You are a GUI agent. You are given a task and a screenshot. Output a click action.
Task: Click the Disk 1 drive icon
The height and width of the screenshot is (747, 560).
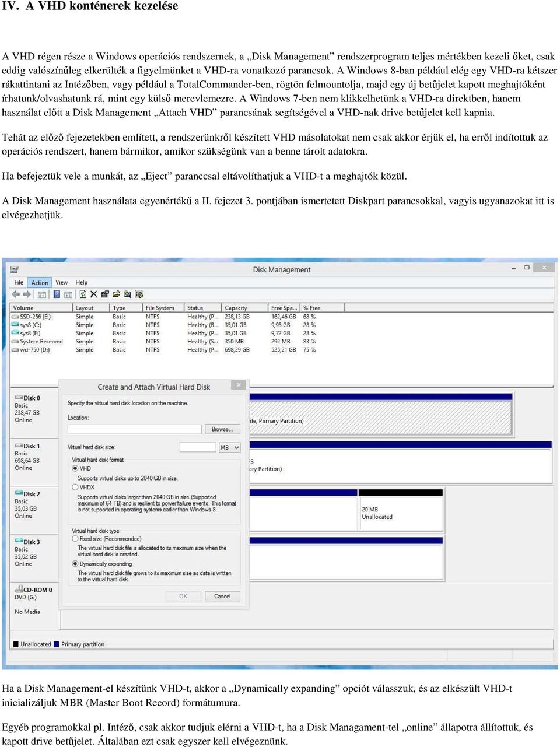coord(19,446)
